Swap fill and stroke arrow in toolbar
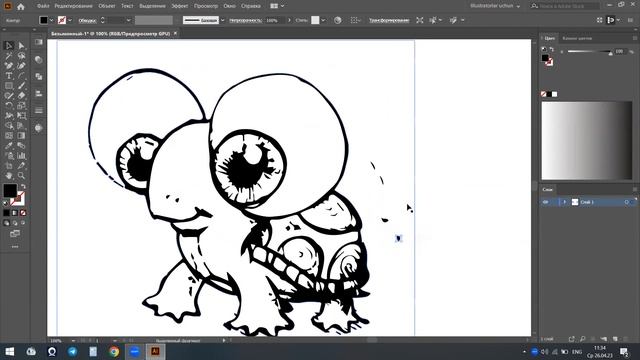Viewport: 640px width, 360px height. click(x=23, y=186)
